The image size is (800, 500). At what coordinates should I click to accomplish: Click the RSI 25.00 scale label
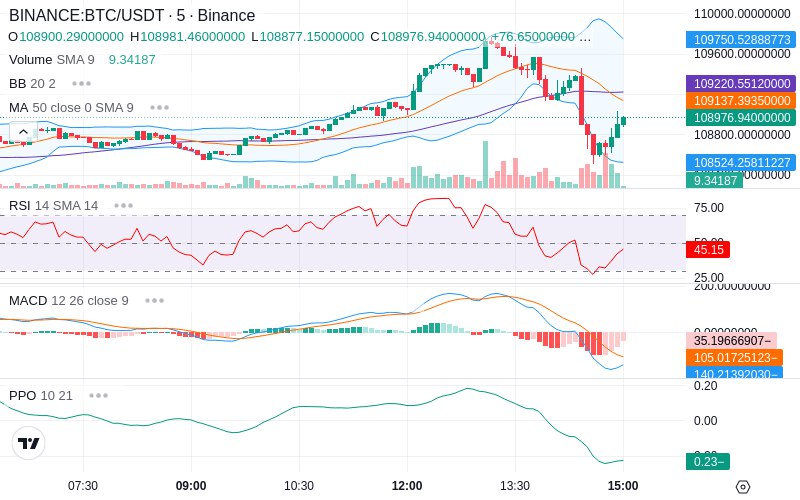coord(709,278)
